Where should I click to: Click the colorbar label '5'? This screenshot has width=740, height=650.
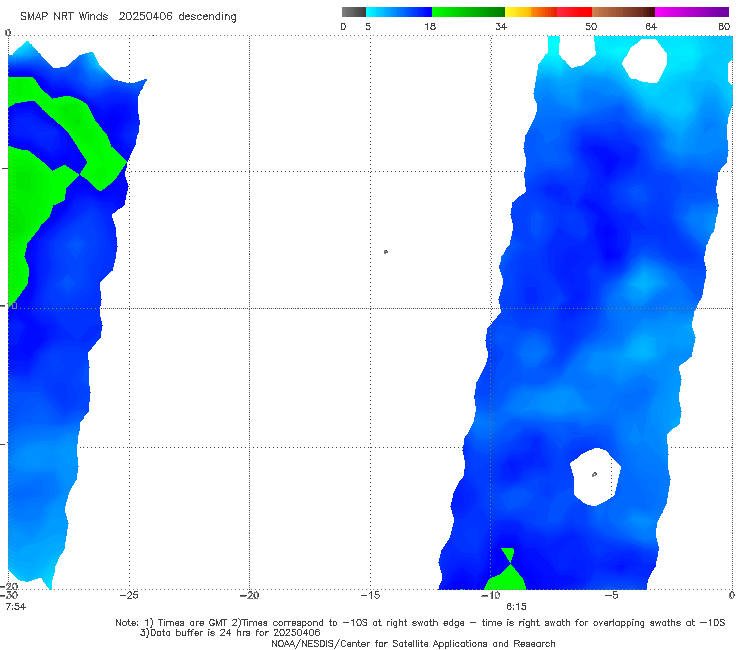(368, 26)
